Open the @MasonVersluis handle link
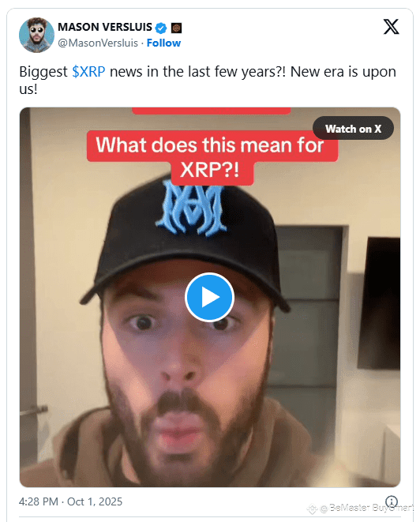Screen dimensions: 420x522 [x=98, y=43]
